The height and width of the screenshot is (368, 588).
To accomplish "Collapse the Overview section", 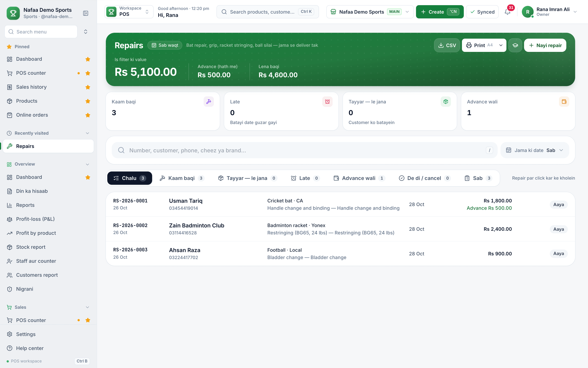I will [87, 164].
